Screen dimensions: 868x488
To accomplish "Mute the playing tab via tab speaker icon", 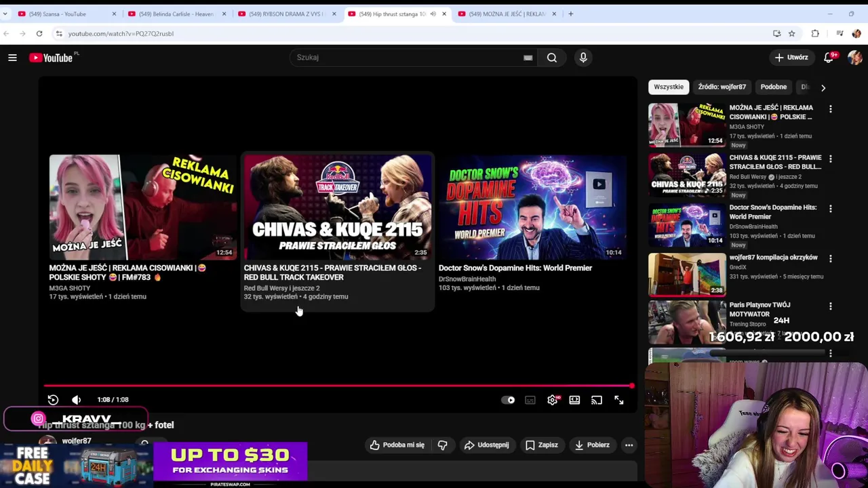I will click(x=433, y=14).
